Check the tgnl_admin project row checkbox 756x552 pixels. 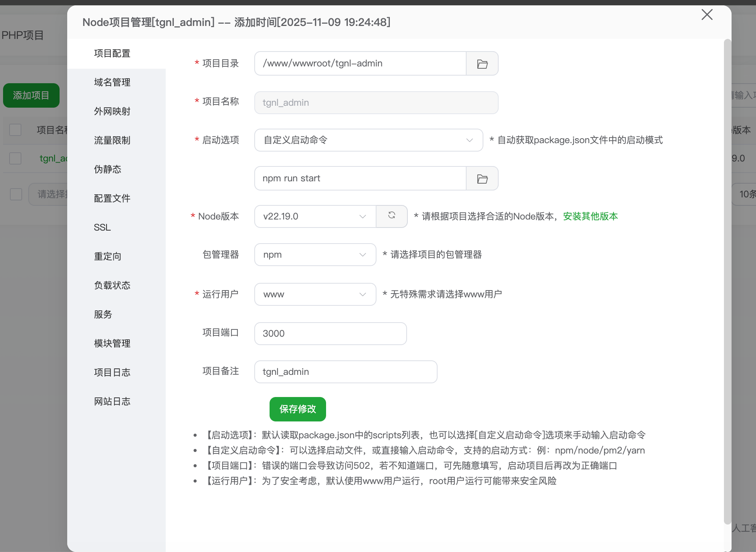pyautogui.click(x=15, y=158)
